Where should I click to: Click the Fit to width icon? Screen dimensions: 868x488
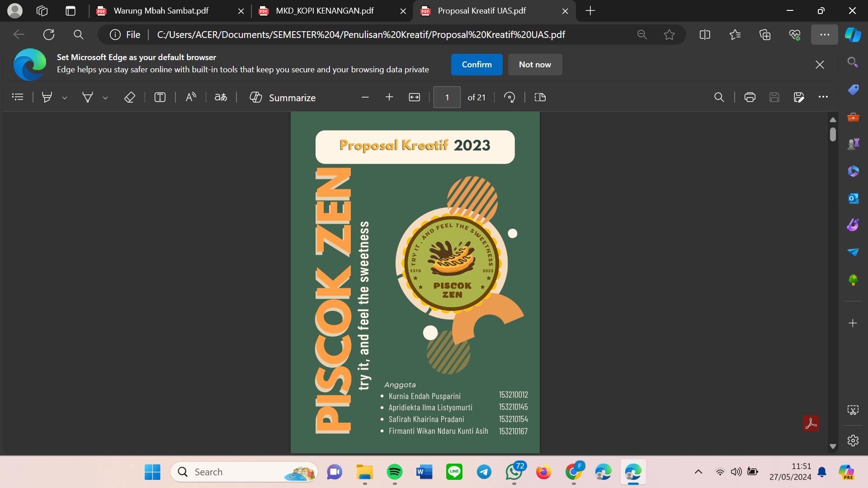[414, 97]
